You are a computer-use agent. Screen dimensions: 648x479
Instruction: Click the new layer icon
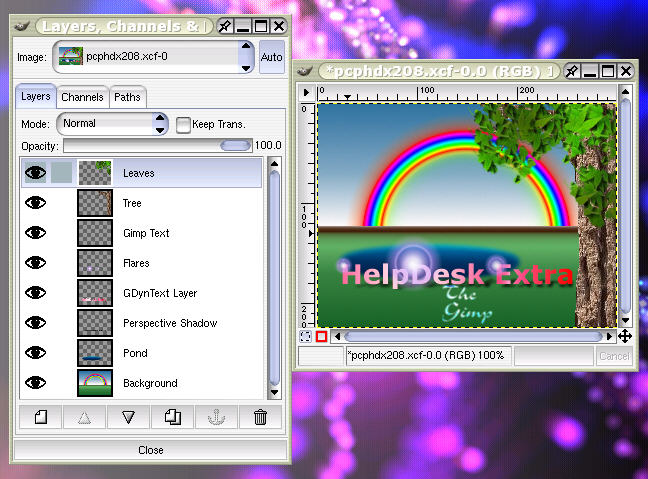[x=41, y=418]
